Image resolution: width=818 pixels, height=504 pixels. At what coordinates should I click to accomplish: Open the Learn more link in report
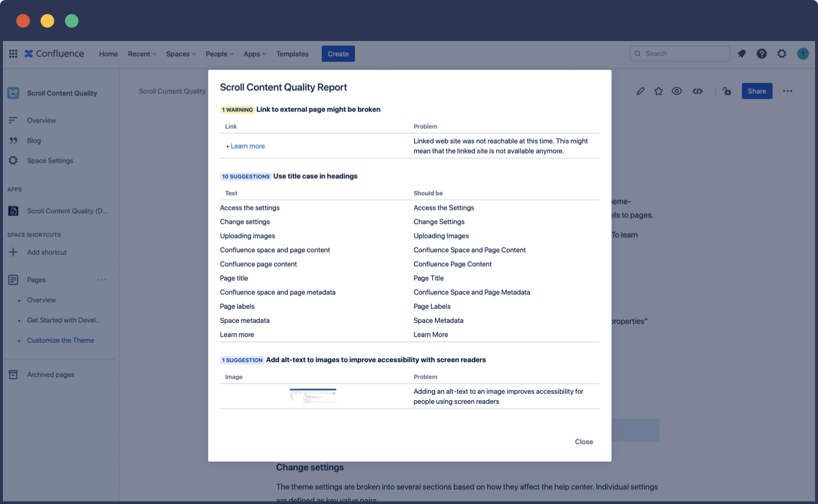pyautogui.click(x=247, y=146)
